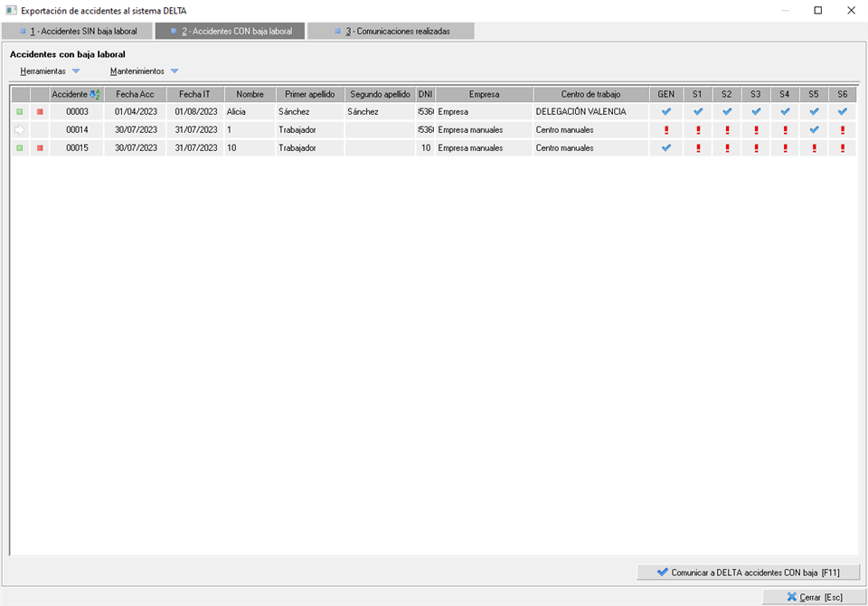The image size is (868, 606).
Task: Maximize the Exportación de accidentes window
Action: pos(817,11)
